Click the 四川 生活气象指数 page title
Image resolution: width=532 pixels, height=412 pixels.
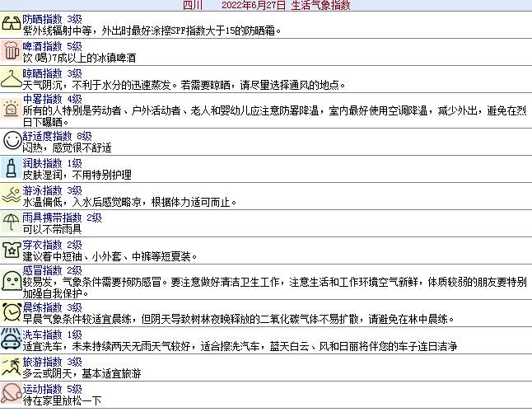point(266,5)
